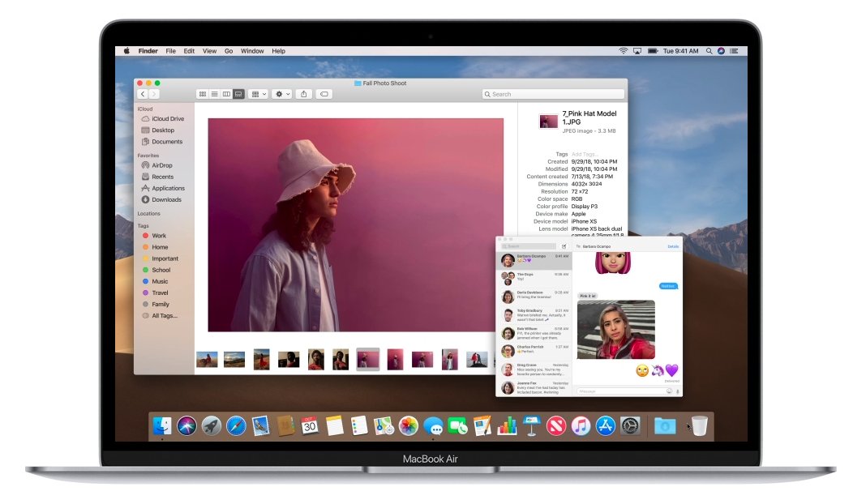Click the Wi-Fi status icon
853x504 pixels.
coord(624,50)
